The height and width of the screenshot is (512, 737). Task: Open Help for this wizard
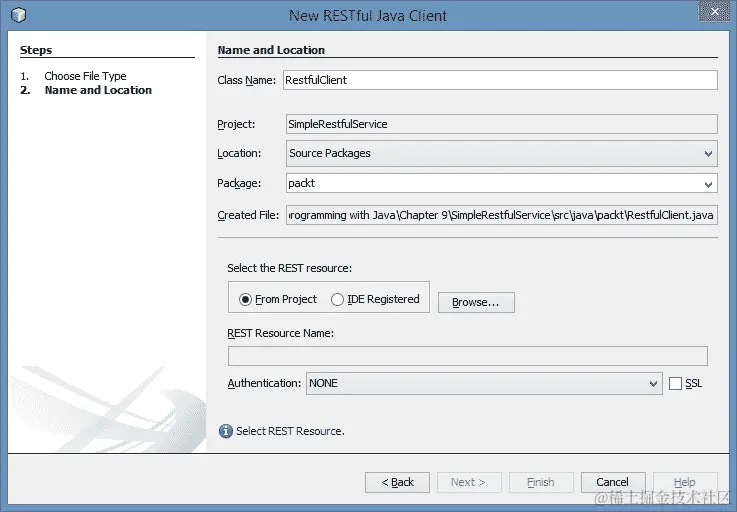pos(685,482)
